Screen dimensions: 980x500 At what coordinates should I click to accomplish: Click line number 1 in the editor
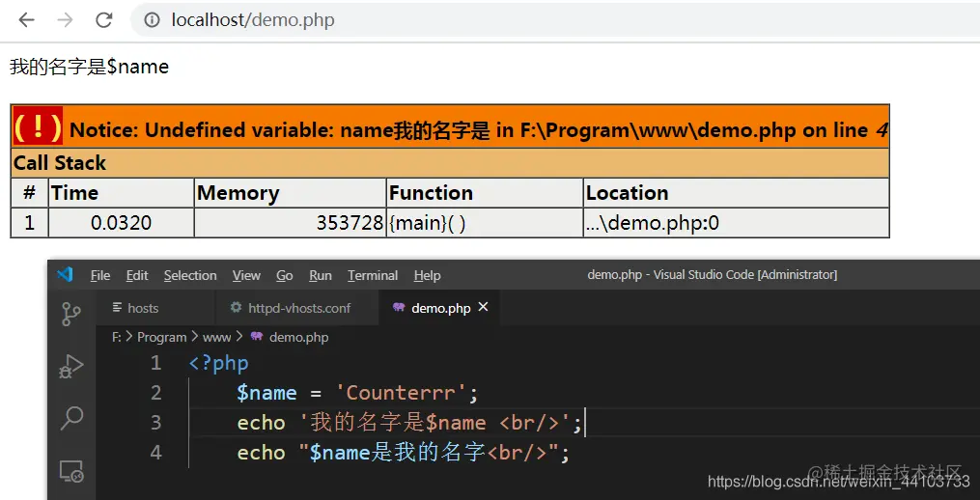pos(156,363)
